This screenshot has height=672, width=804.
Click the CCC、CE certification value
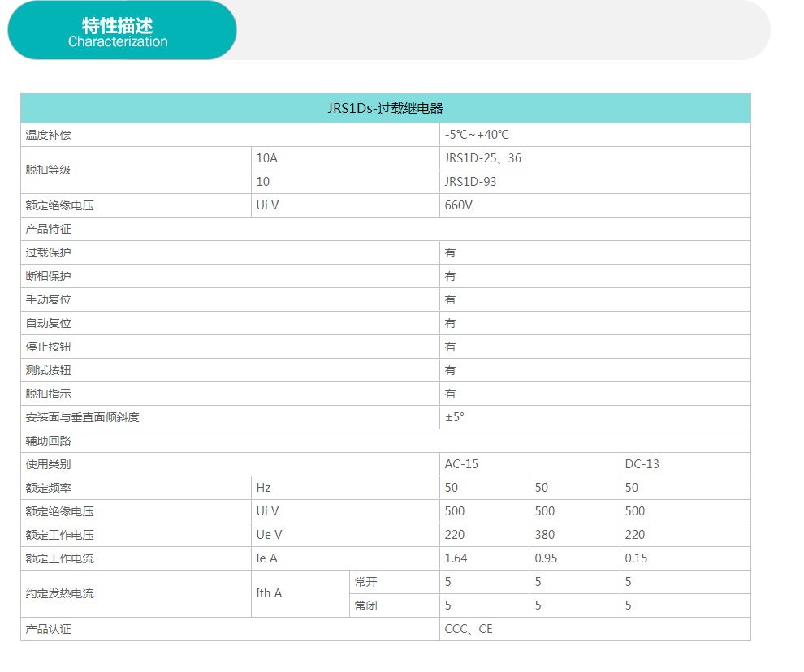[468, 630]
